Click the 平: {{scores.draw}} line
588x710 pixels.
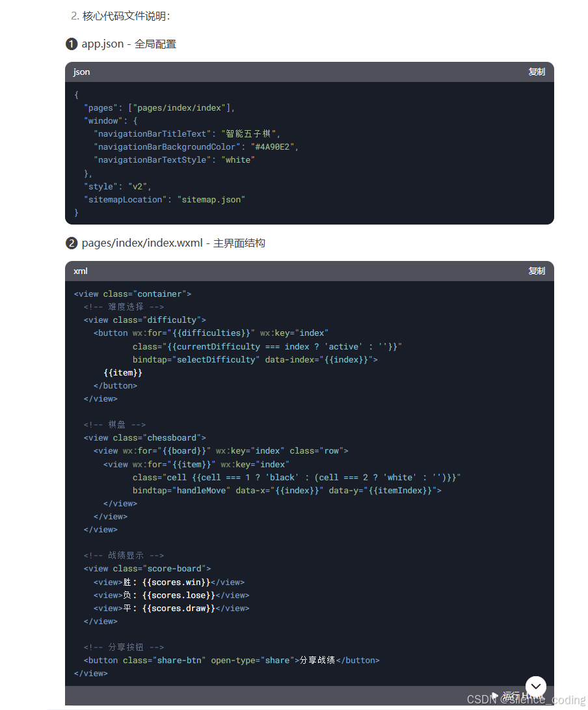pyautogui.click(x=172, y=608)
